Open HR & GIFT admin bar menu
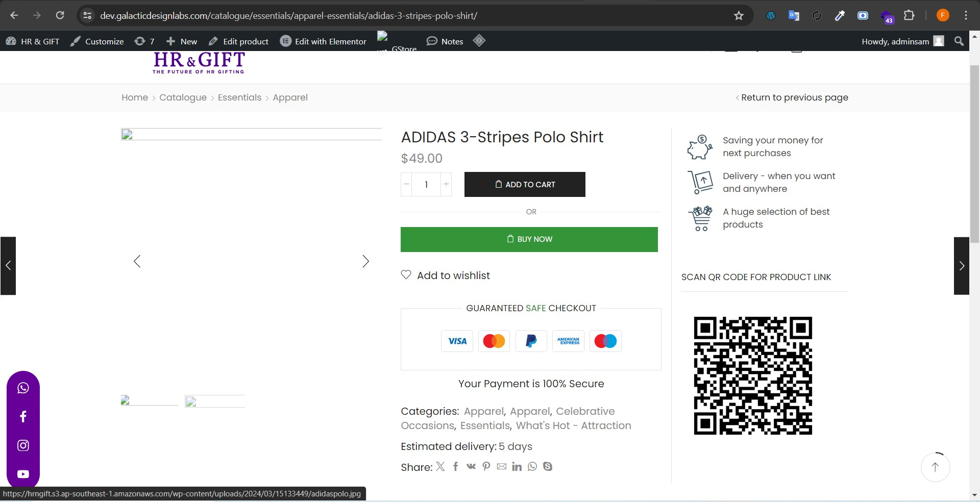Screen dimensions: 980x502 tap(33, 41)
